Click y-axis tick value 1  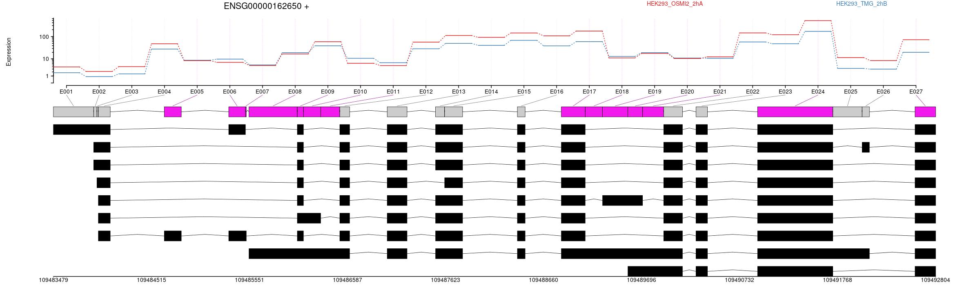(x=47, y=76)
